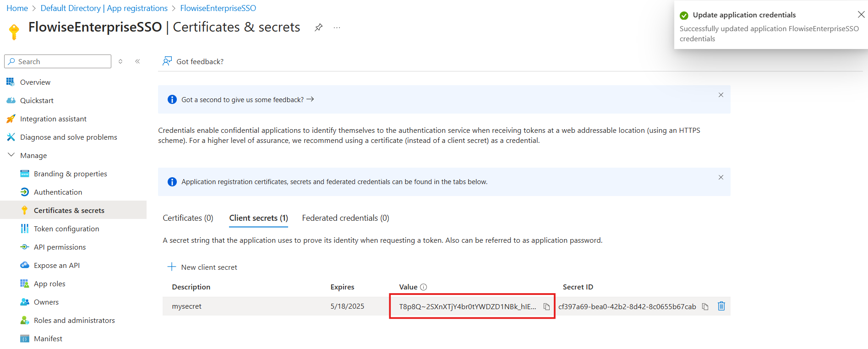This screenshot has height=349, width=868.
Task: Toggle the sidebar expand/collapse arrows
Action: click(x=120, y=61)
